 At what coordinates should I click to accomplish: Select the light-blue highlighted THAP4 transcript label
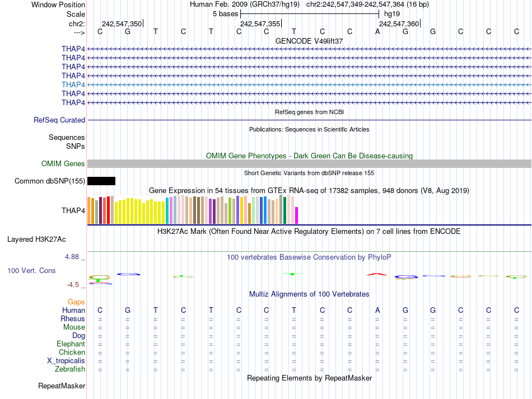point(73,85)
